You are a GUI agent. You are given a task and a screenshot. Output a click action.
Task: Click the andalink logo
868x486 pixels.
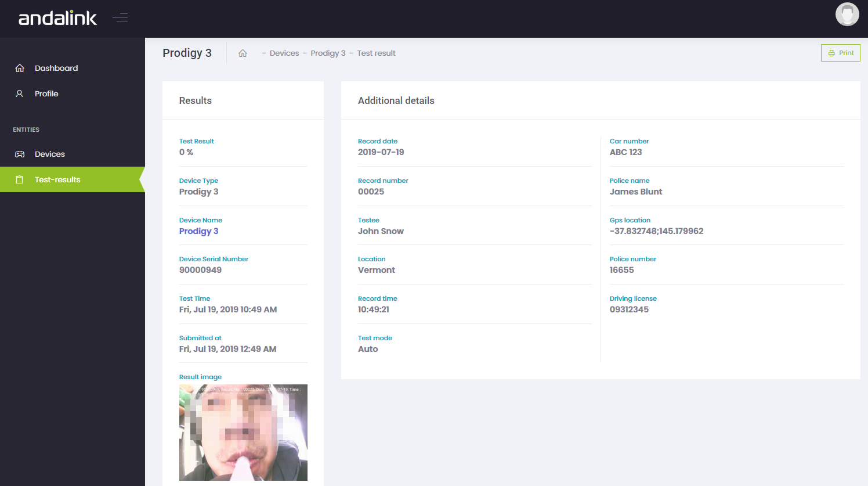coord(57,18)
